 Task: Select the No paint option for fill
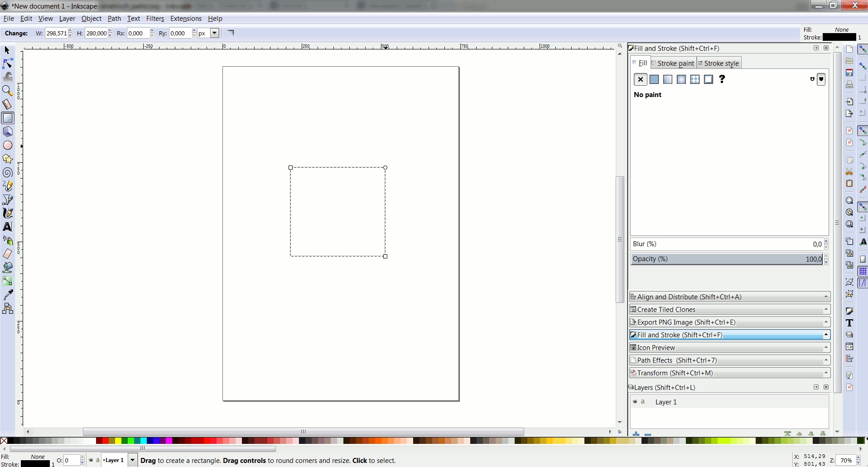coord(640,79)
